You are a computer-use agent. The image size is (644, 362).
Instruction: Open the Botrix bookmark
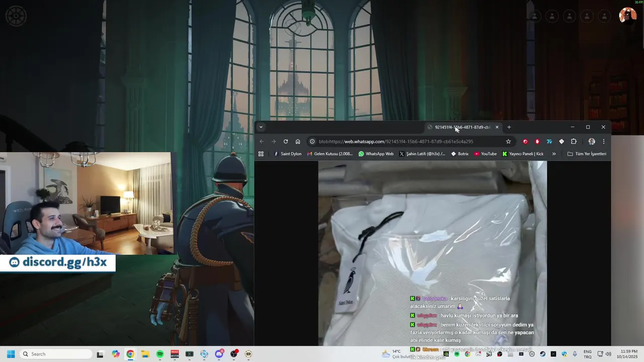coord(460,154)
